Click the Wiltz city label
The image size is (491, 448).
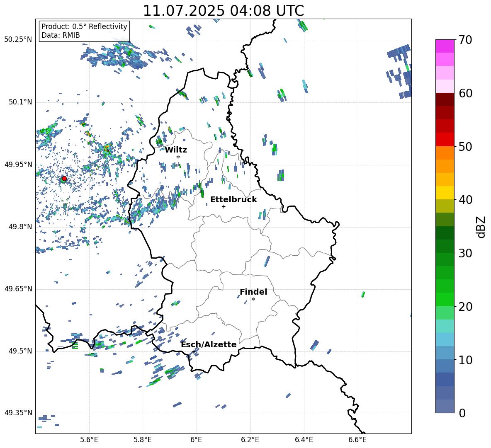176,150
